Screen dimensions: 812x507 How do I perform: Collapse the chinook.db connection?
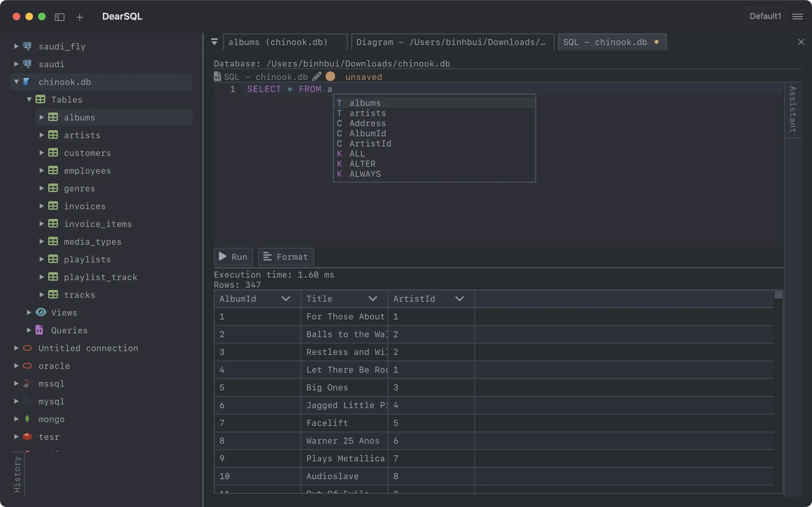pos(16,82)
